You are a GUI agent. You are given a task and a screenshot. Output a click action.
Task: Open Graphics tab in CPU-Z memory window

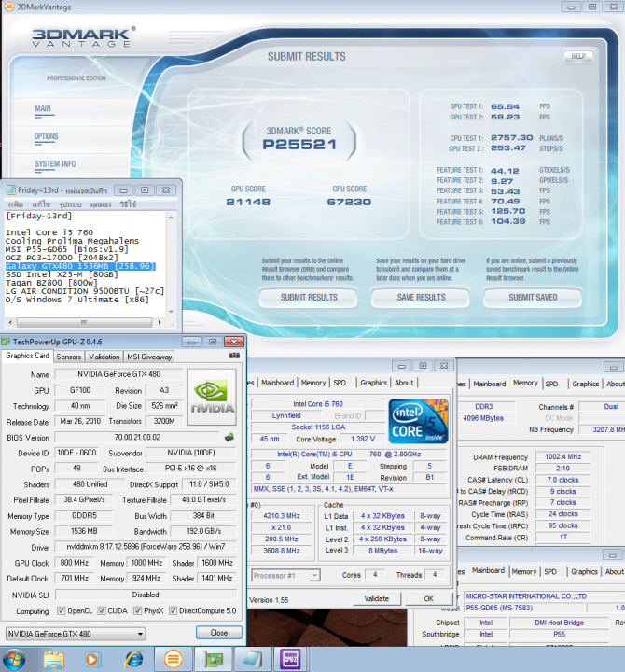tap(585, 384)
